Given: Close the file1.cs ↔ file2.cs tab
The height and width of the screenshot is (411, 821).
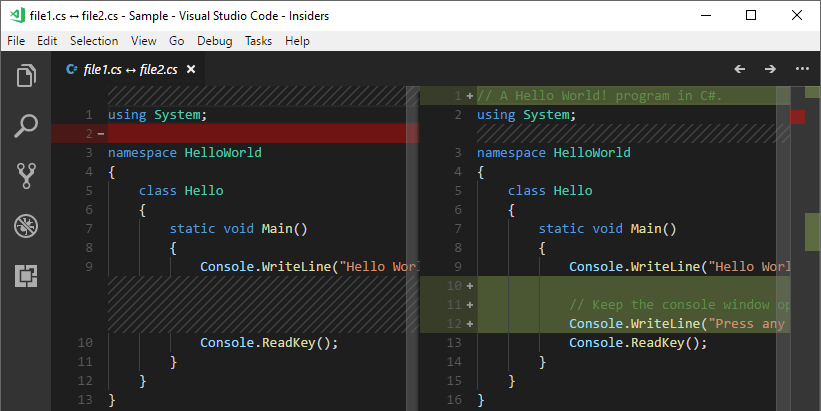Looking at the screenshot, I should 191,69.
